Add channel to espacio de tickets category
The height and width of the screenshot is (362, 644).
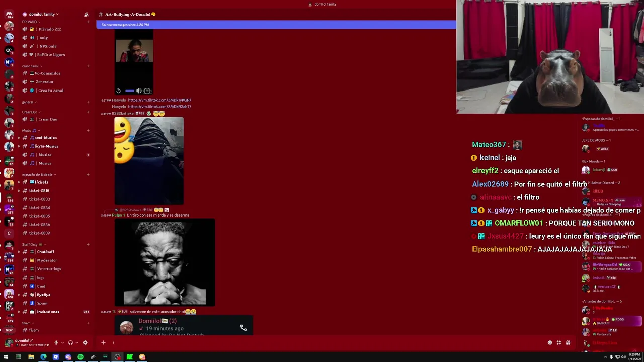pyautogui.click(x=88, y=175)
